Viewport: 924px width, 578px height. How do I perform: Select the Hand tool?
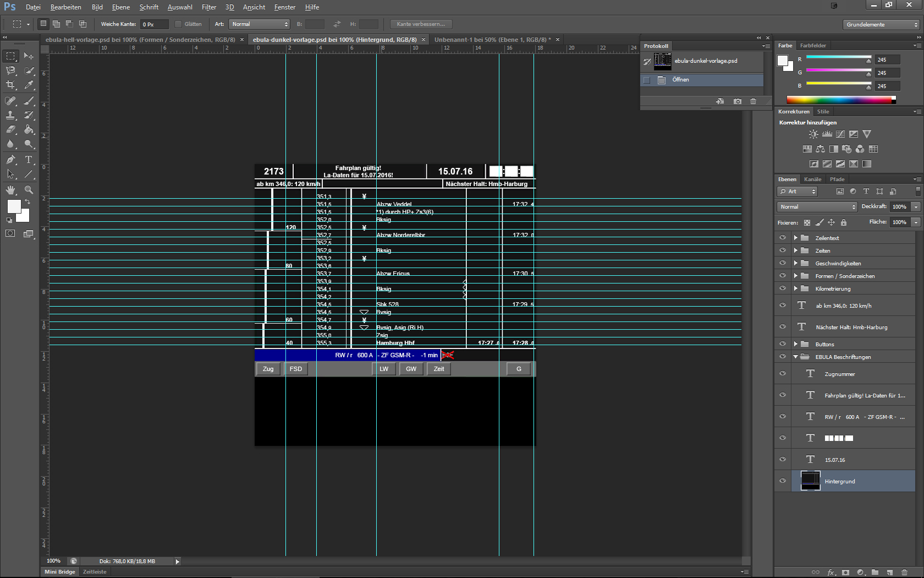tap(10, 189)
